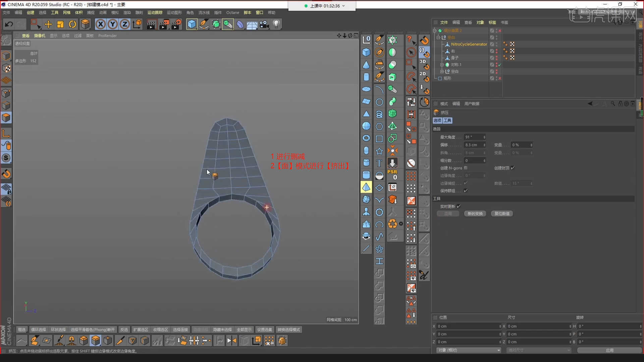Screen dimensions: 644x362
Task: Click the Mirror tool icon in bottom toolbar
Action: pyautogui.click(x=231, y=341)
